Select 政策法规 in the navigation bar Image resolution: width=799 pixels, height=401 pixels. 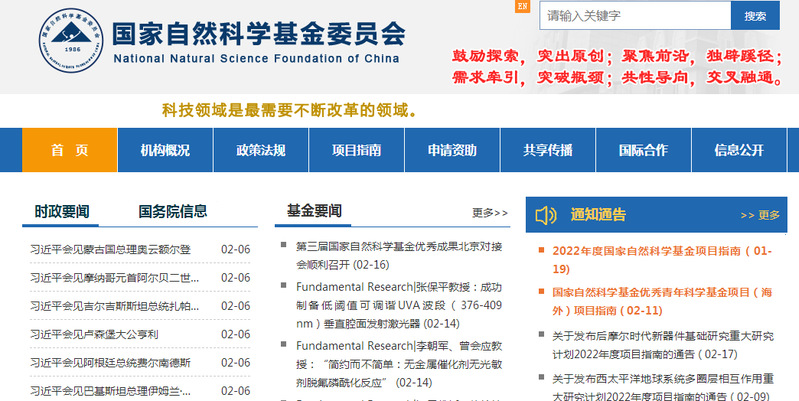(261, 150)
